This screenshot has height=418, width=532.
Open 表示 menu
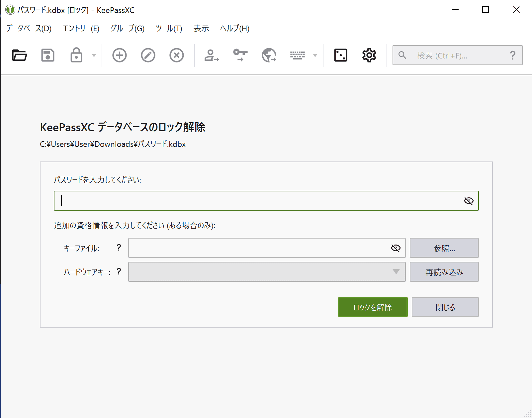(x=201, y=29)
